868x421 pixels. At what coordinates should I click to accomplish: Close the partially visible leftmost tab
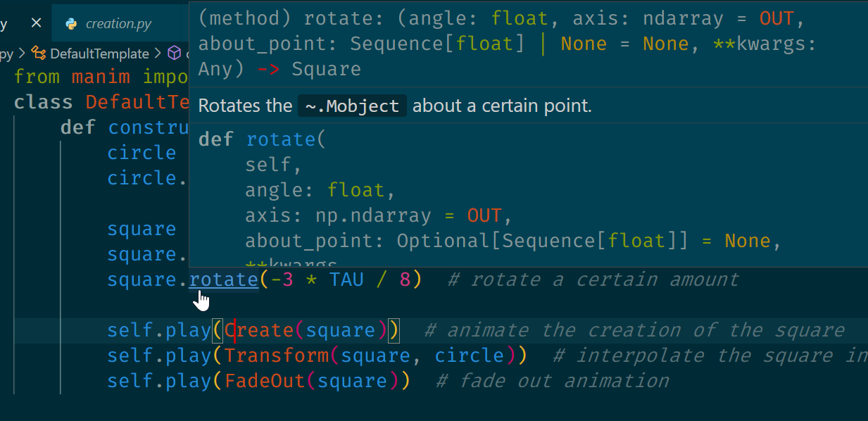36,22
